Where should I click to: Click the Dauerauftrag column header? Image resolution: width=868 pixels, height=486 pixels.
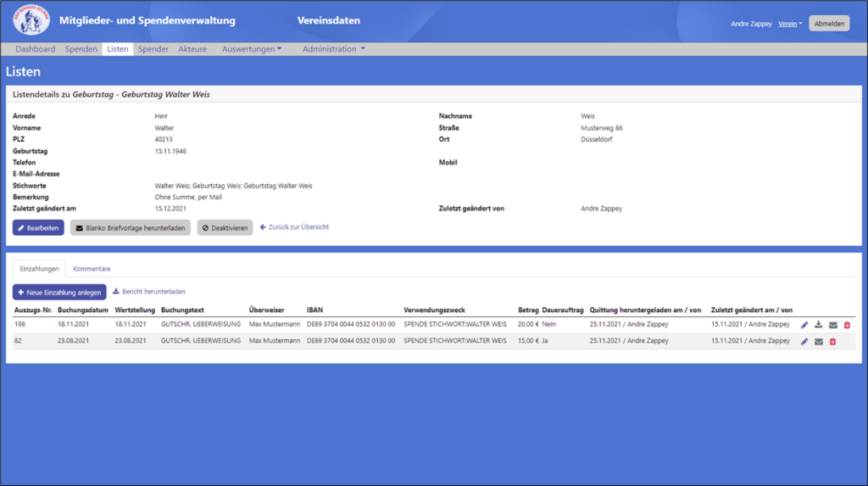(563, 310)
